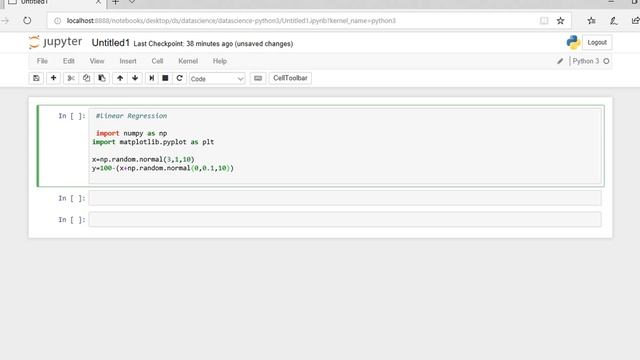This screenshot has width=640, height=360.
Task: Move selected cell up arrow
Action: click(120, 78)
